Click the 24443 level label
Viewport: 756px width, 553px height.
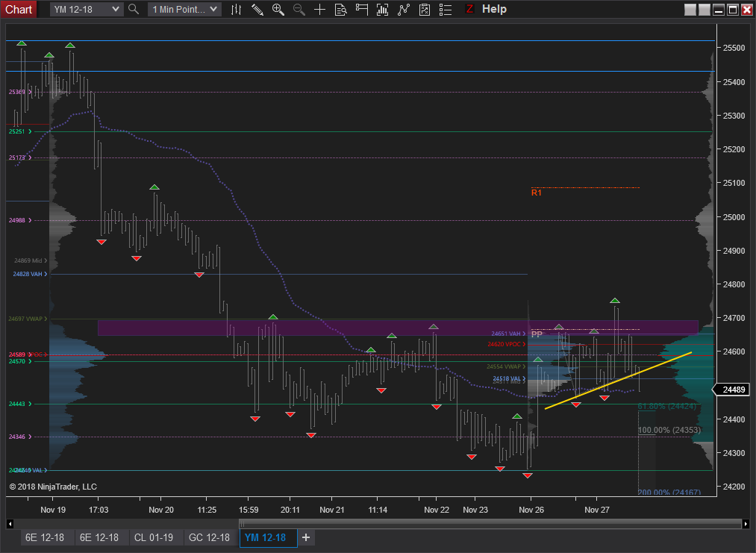point(19,404)
